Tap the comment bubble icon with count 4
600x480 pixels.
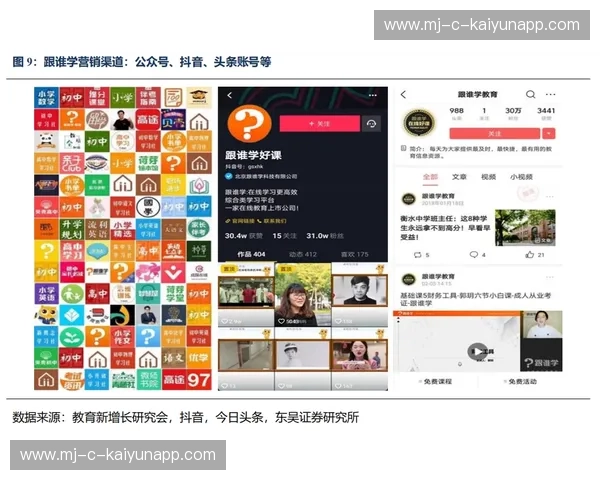pos(474,255)
